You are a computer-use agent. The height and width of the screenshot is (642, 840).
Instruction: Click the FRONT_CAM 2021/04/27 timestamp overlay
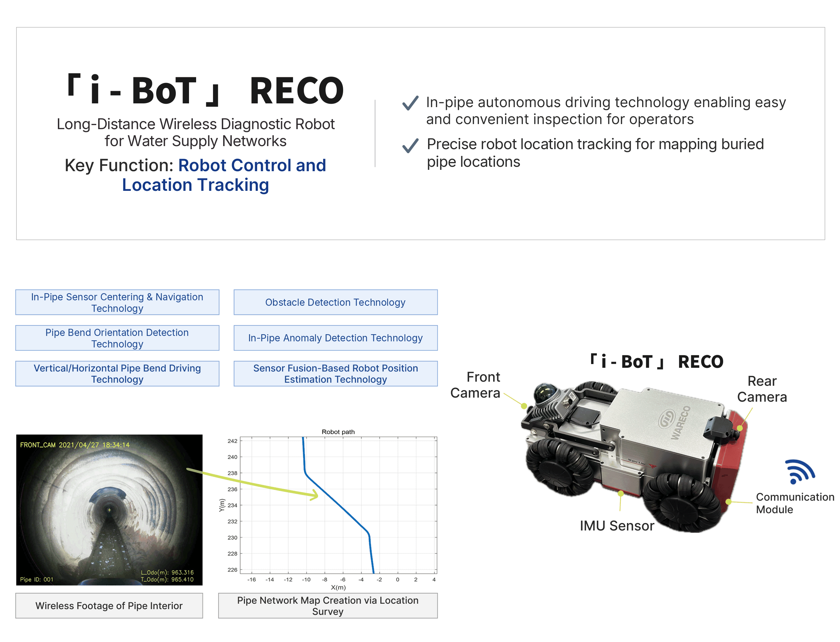point(75,445)
